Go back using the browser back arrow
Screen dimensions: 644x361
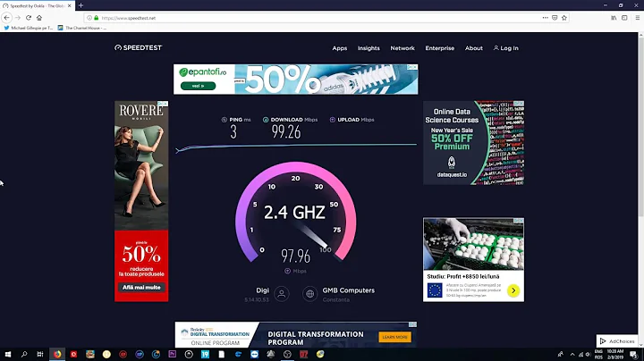click(6, 18)
